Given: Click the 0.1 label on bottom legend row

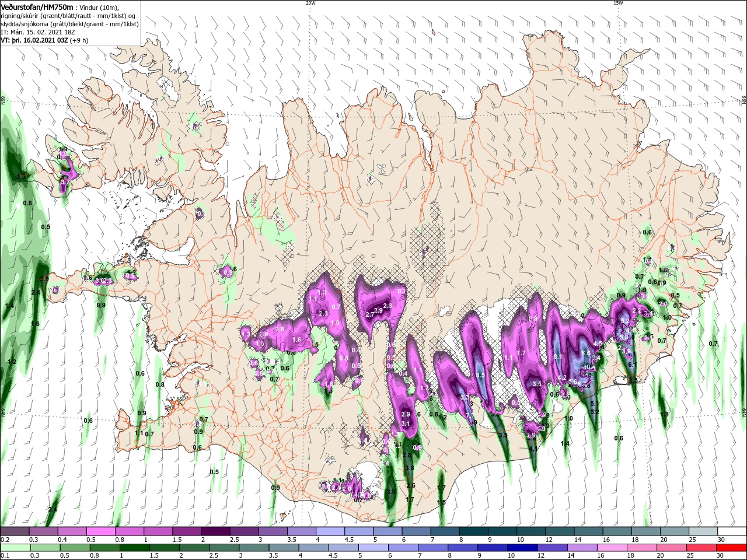Looking at the screenshot, I should click(5, 556).
